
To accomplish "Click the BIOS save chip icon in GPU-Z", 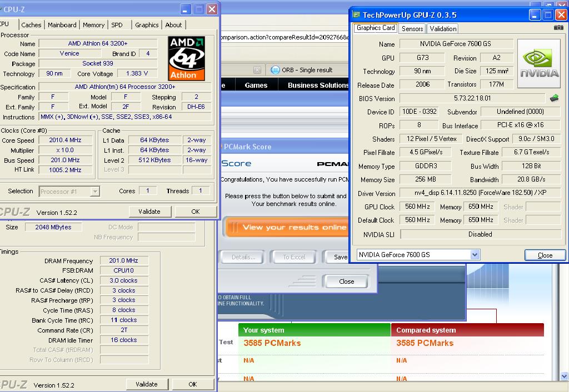I will (554, 98).
